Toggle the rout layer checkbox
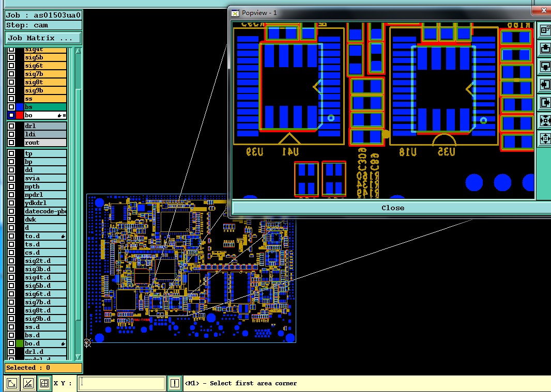Screen dimensions: 551x392 pos(11,143)
